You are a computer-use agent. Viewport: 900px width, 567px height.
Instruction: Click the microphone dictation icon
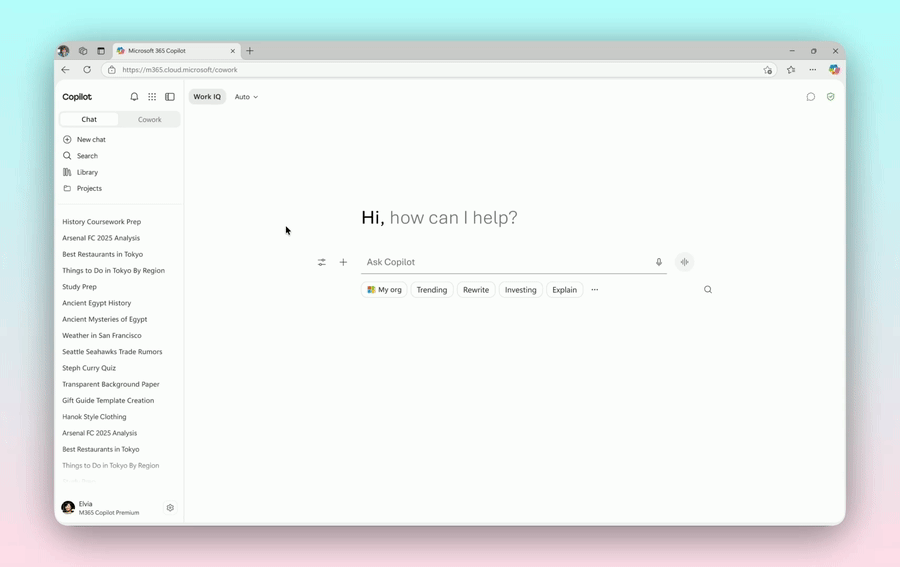click(659, 262)
